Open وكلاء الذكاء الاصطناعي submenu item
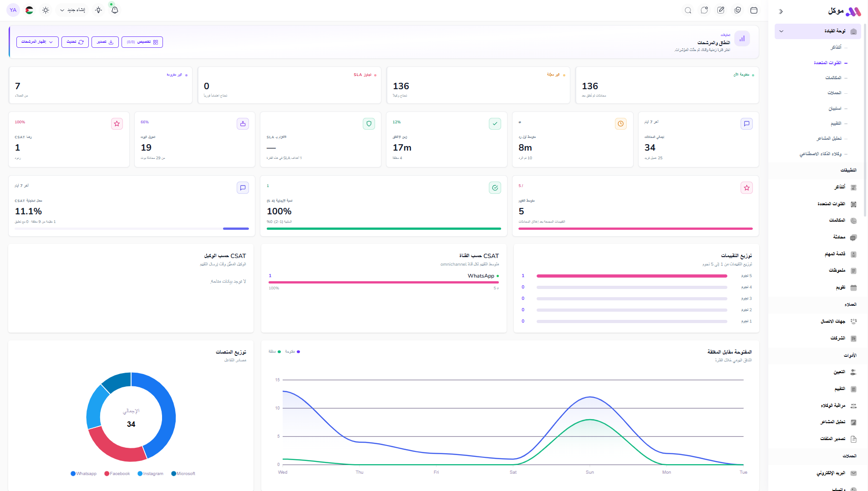 coord(820,154)
